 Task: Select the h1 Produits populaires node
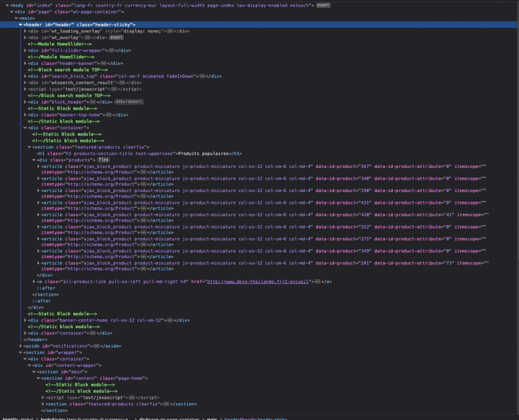click(x=139, y=153)
